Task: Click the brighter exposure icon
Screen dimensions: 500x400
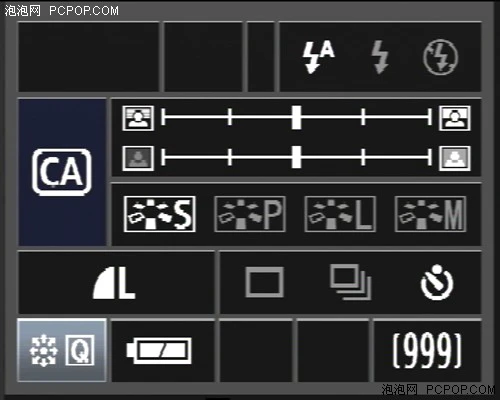Action: tap(455, 158)
